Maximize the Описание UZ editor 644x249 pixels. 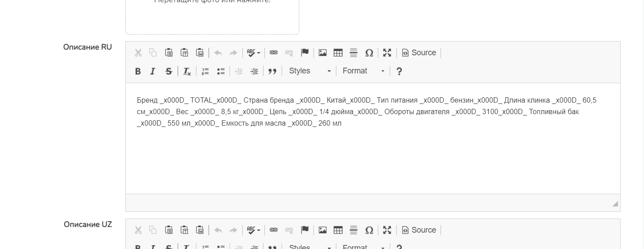point(387,230)
